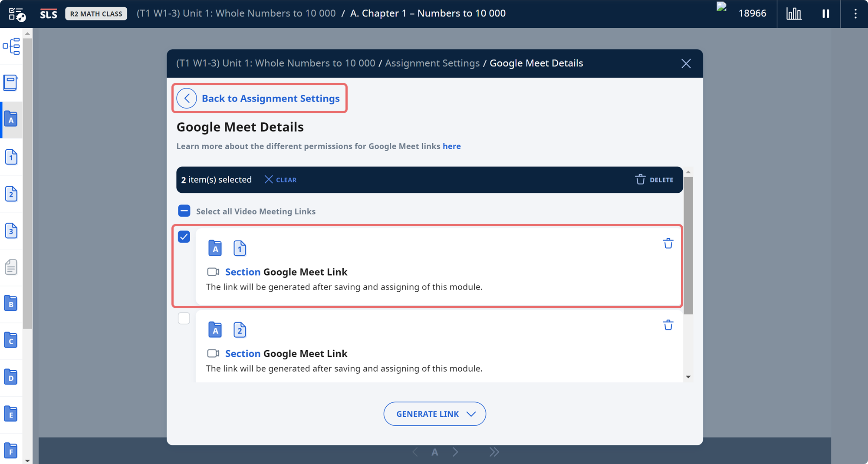Close the Google Meet Details dialog
The image size is (868, 464).
point(686,63)
